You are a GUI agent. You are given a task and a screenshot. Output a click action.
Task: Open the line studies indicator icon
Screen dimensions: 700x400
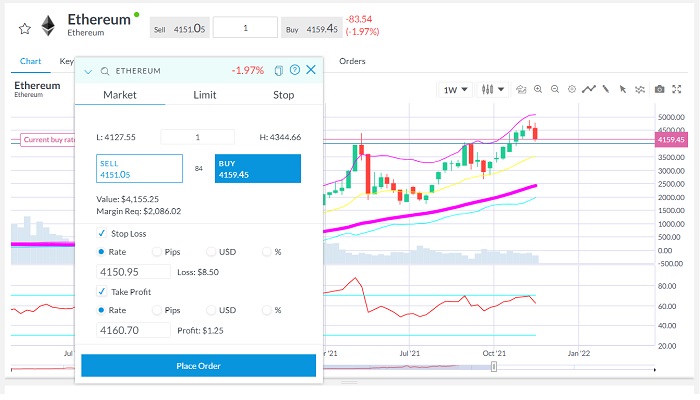click(589, 89)
